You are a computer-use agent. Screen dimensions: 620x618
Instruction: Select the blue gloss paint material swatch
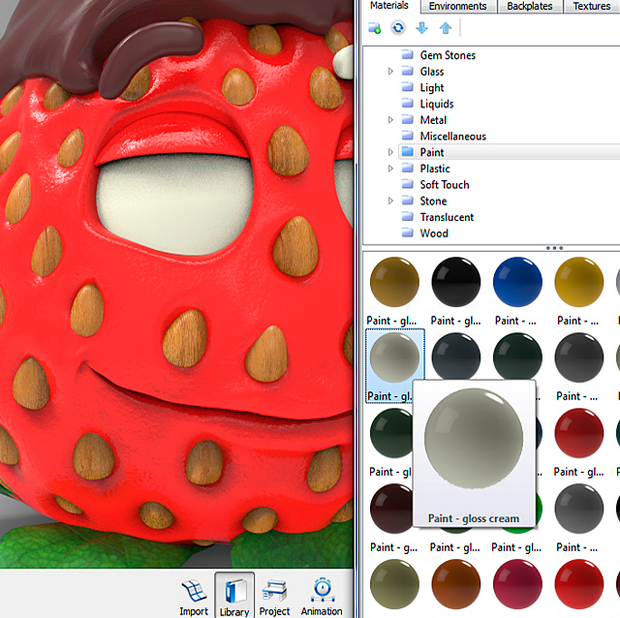(x=517, y=283)
